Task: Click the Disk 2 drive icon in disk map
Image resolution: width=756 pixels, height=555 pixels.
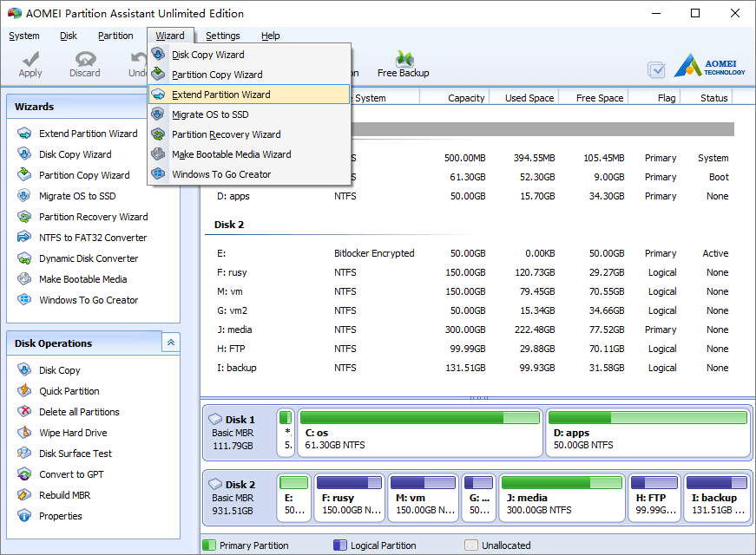Action: [x=215, y=484]
